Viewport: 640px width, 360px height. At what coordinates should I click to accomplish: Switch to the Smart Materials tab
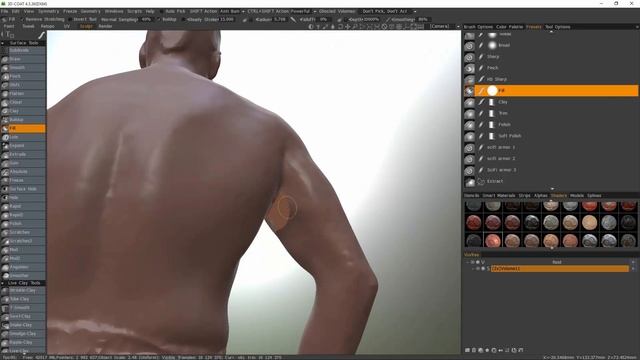499,196
